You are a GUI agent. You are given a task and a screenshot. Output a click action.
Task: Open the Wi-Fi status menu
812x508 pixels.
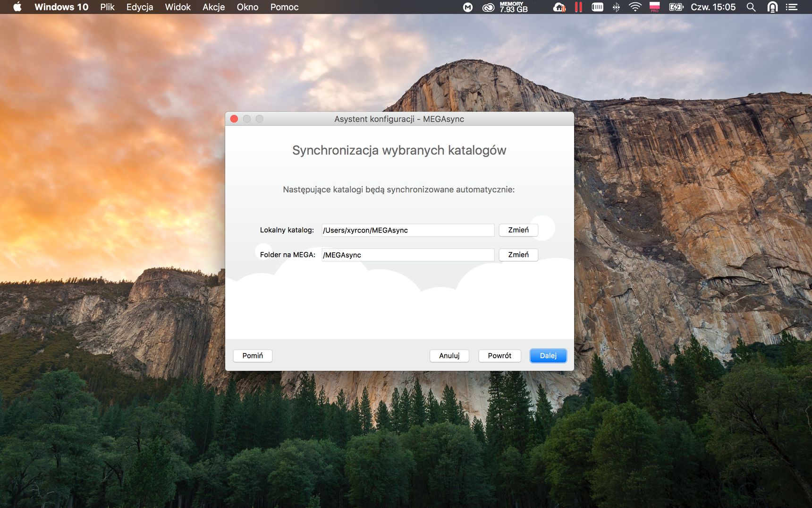635,7
